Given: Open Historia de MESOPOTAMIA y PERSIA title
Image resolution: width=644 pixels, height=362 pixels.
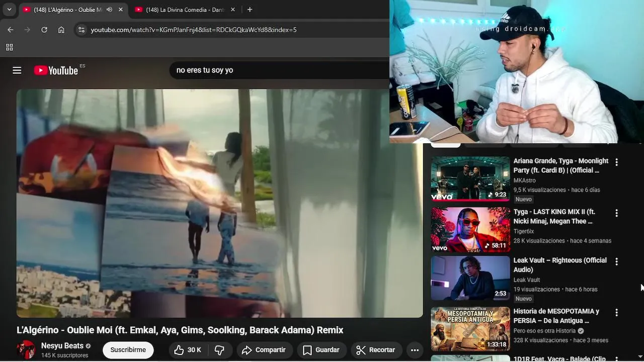Looking at the screenshot, I should coord(556,316).
